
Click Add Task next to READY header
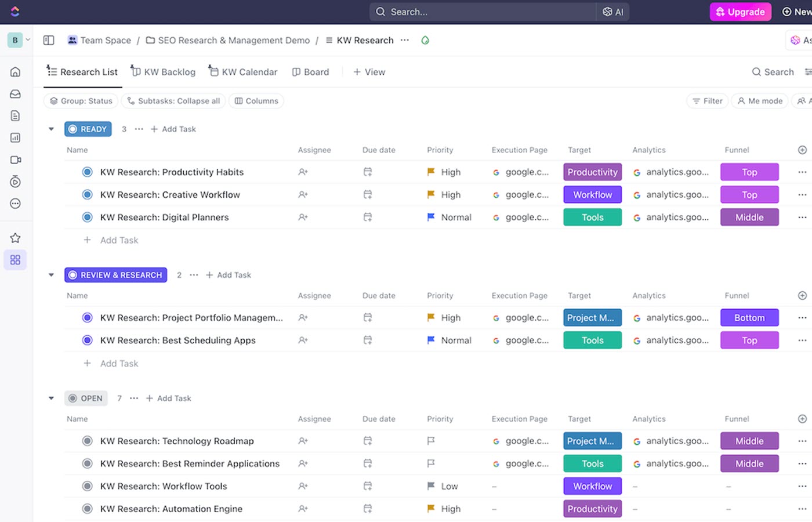[x=173, y=129]
